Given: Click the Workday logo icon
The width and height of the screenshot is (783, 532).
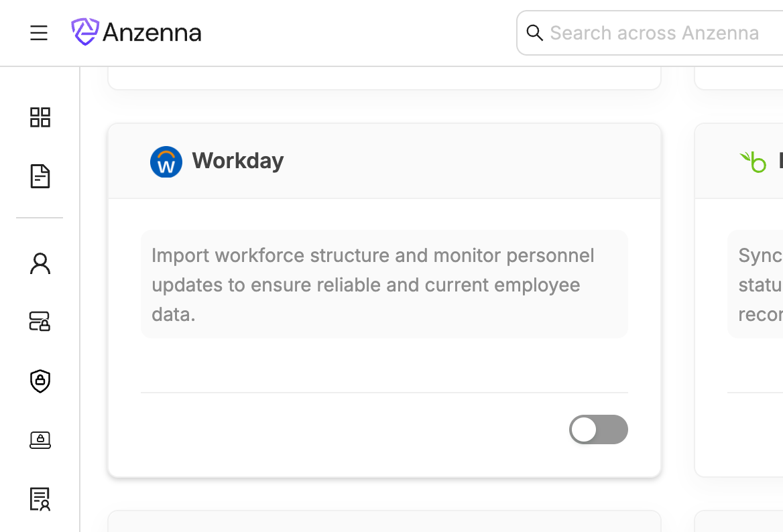Looking at the screenshot, I should [x=166, y=161].
